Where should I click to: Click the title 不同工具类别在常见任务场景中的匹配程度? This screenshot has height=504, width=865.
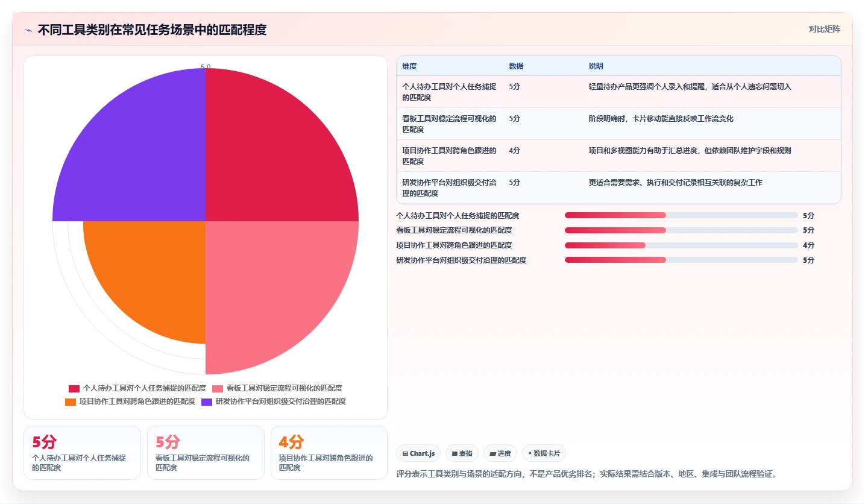[x=152, y=30]
